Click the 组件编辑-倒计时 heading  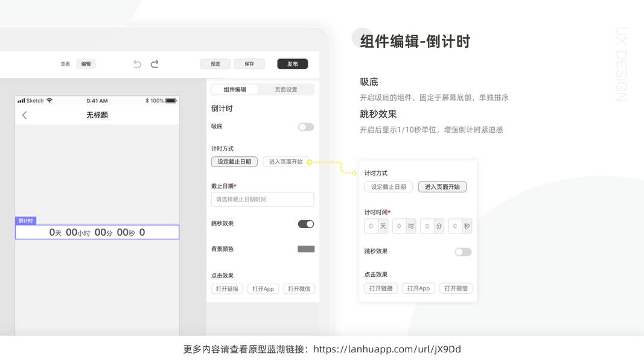(x=415, y=42)
